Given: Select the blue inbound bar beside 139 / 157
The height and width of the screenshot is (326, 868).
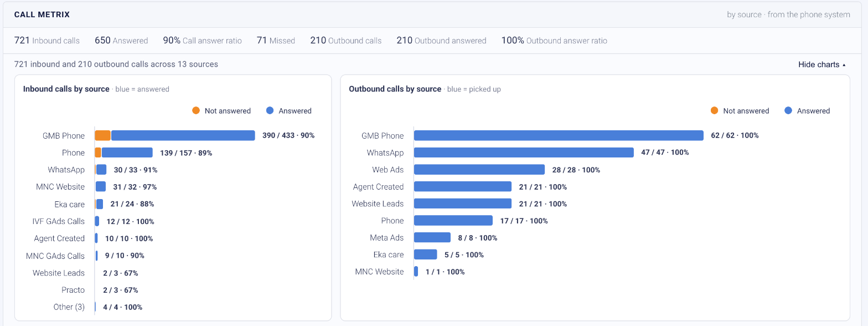Looking at the screenshot, I should pyautogui.click(x=127, y=152).
